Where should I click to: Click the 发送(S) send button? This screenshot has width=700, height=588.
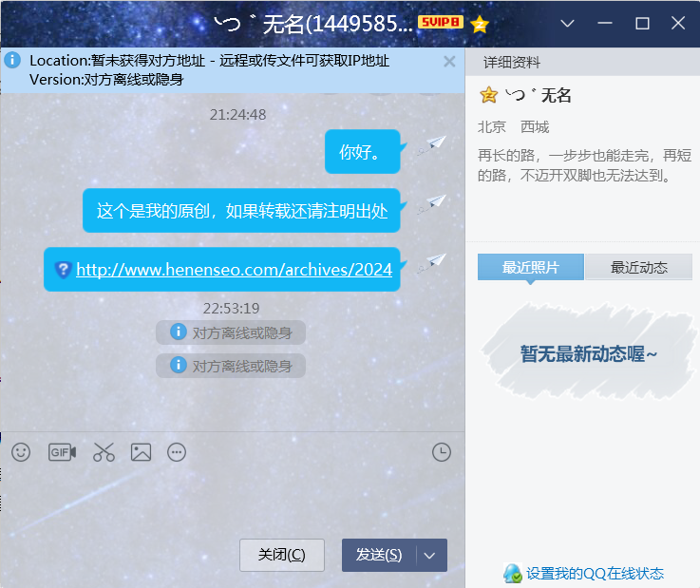379,555
